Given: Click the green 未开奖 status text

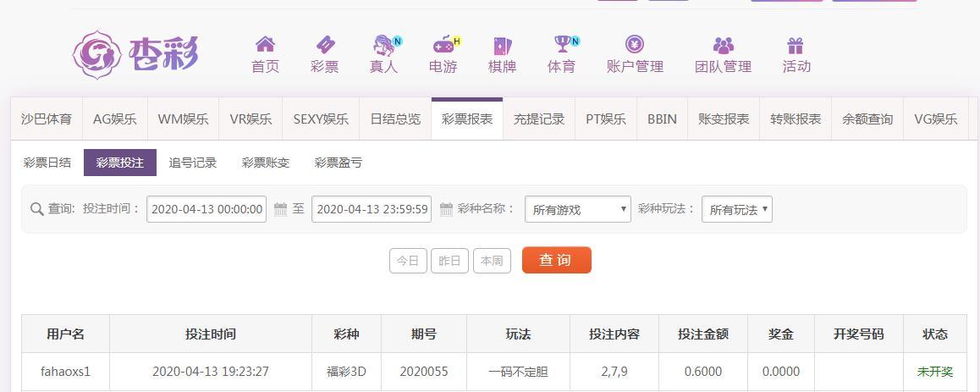Looking at the screenshot, I should pos(935,372).
